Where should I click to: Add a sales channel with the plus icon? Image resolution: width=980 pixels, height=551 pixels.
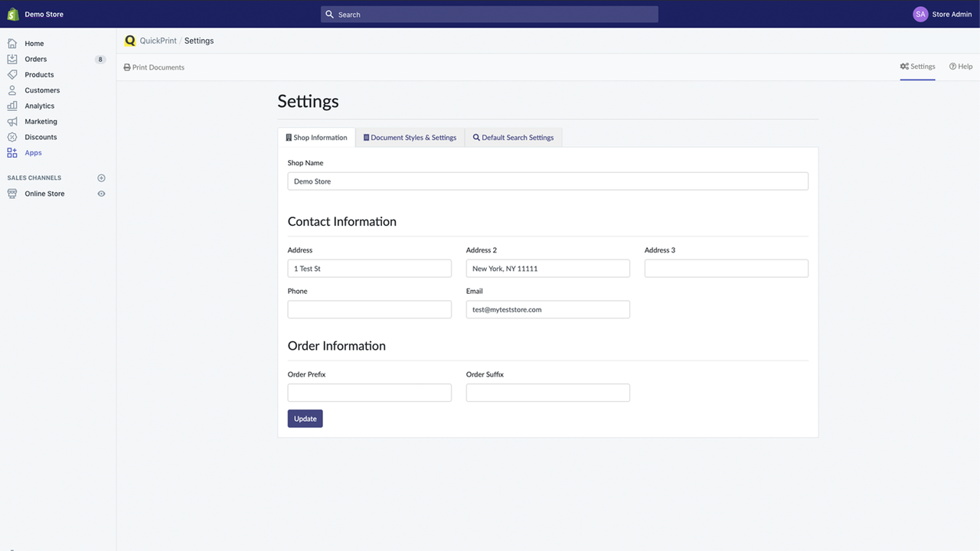pos(101,178)
